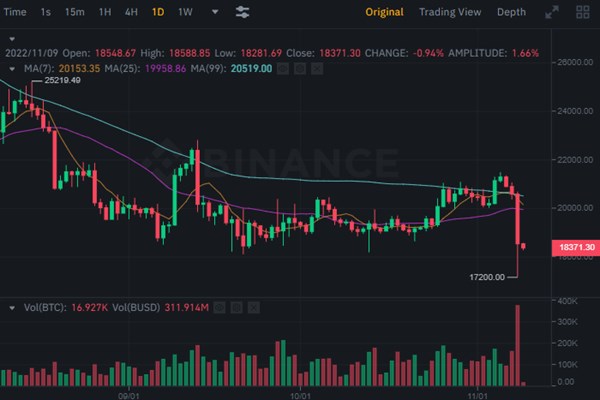Click the tallest red volume bar
The image size is (600, 400).
click(518, 345)
